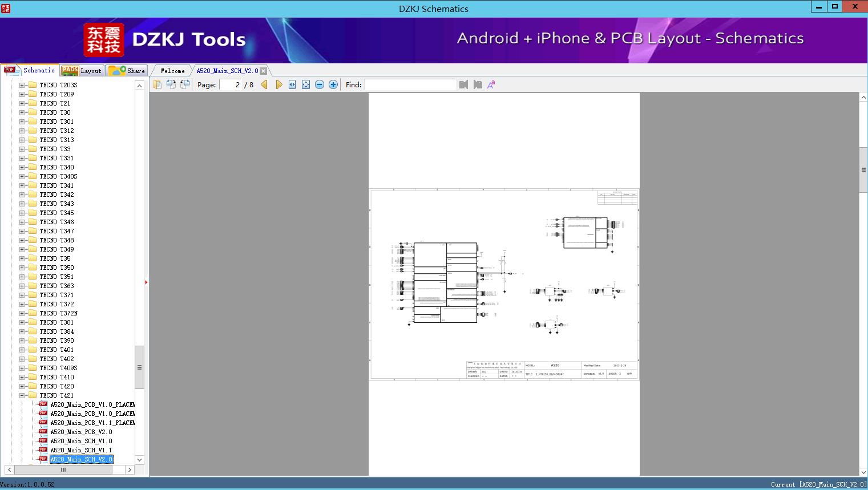Select the TECNO T363 folder
Image resolution: width=868 pixels, height=490 pixels.
(x=56, y=286)
